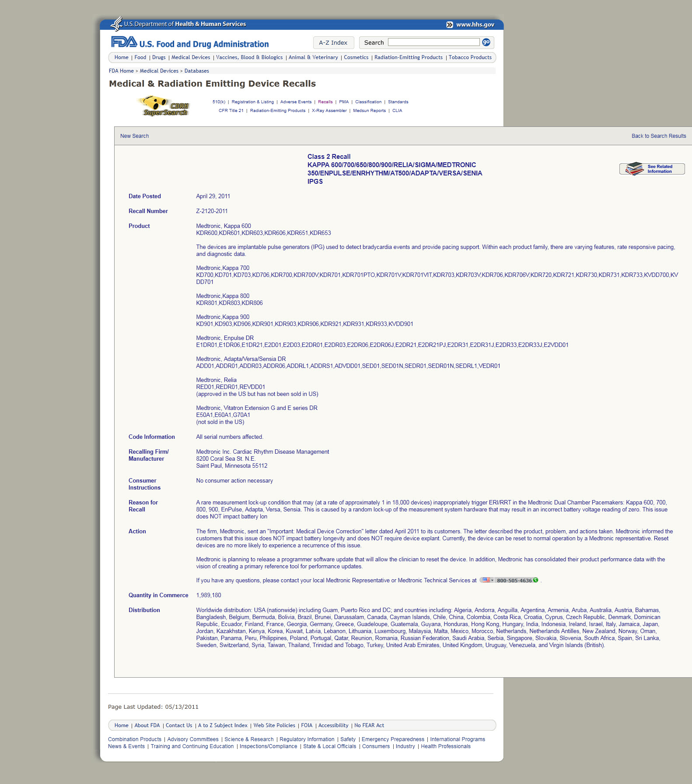692x784 pixels.
Task: Open the Safety footer link
Action: 348,739
